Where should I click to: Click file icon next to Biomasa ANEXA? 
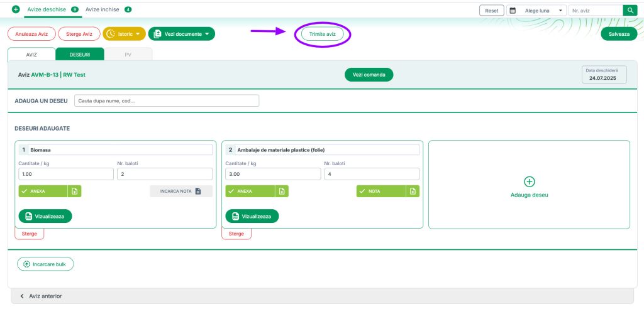[75, 192]
